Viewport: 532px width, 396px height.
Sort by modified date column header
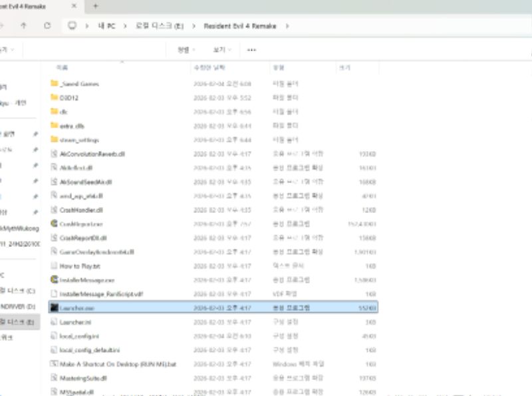click(209, 68)
